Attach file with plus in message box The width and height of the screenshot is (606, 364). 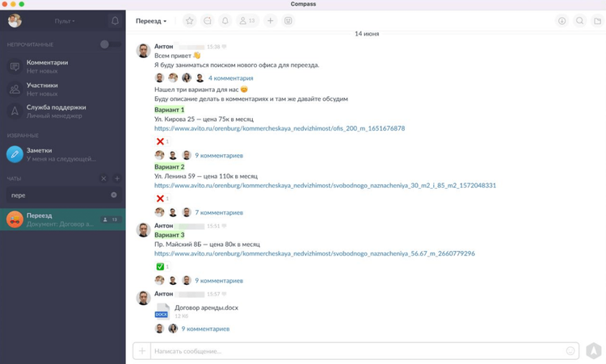click(142, 351)
